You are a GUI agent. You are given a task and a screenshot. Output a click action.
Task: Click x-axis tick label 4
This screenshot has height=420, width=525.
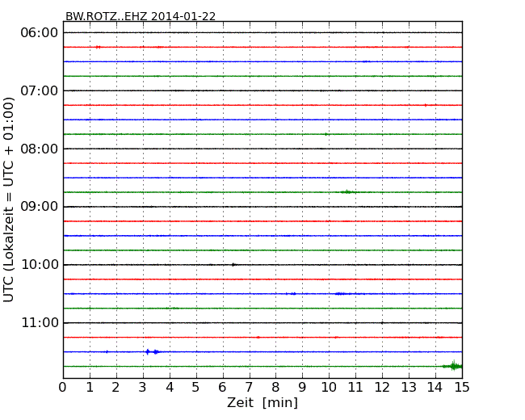[170, 388]
